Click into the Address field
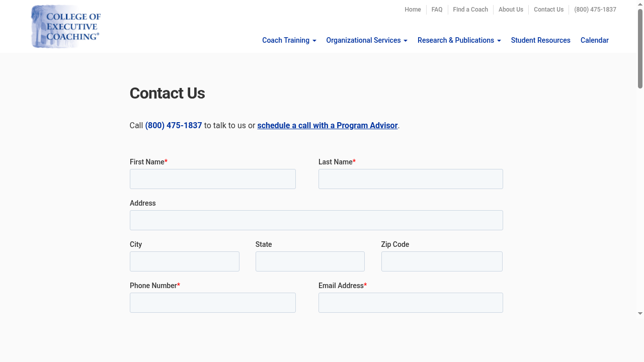The height and width of the screenshot is (362, 644). [x=316, y=220]
